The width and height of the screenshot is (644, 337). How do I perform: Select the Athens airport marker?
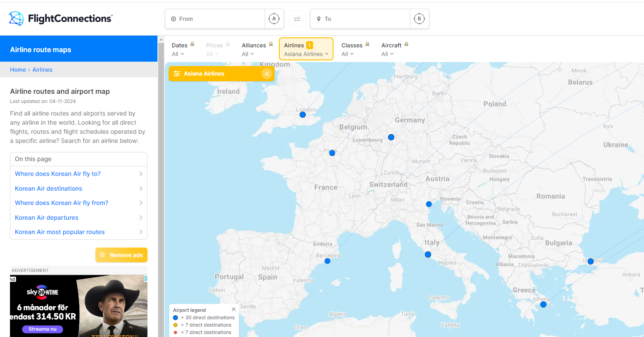click(x=543, y=304)
